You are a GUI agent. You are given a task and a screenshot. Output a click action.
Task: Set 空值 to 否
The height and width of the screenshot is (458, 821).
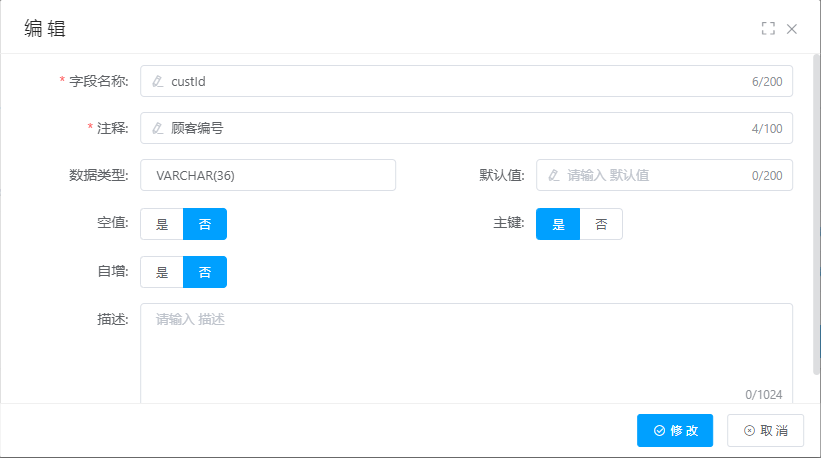pyautogui.click(x=205, y=224)
